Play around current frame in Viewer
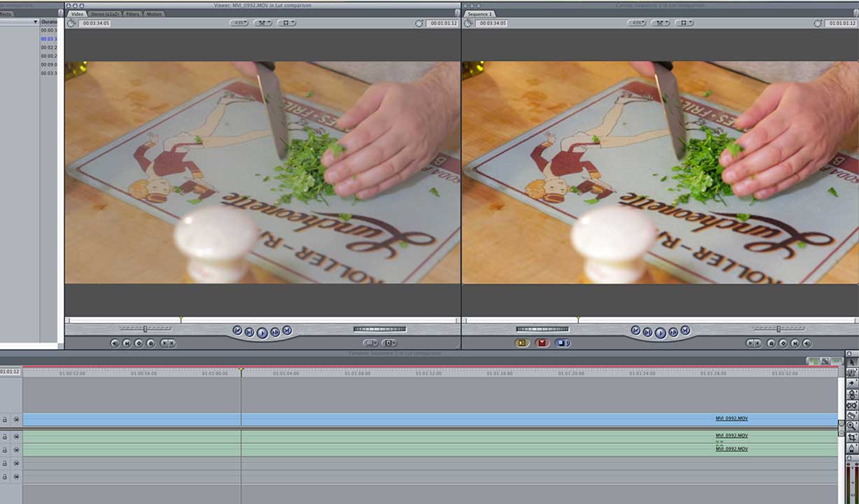859x504 pixels. [275, 332]
